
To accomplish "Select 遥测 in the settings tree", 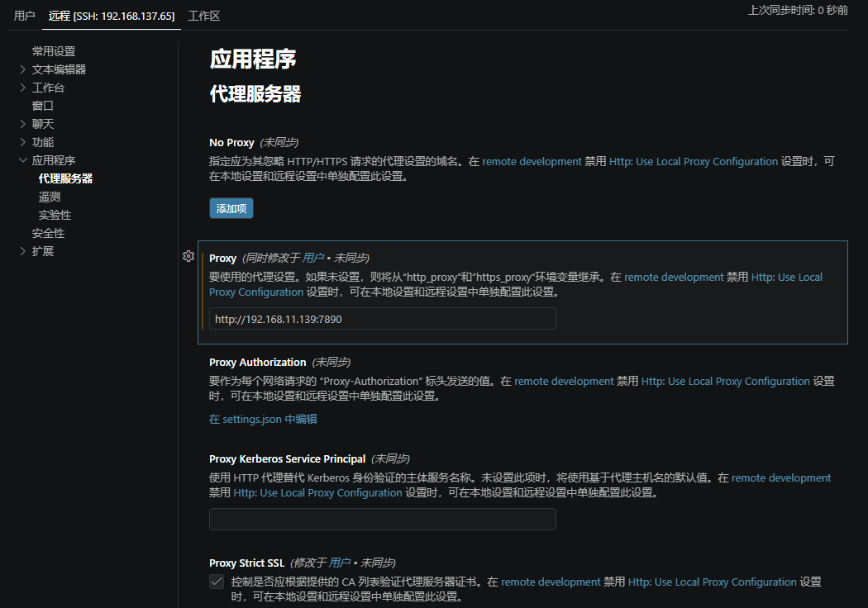I will (x=50, y=197).
